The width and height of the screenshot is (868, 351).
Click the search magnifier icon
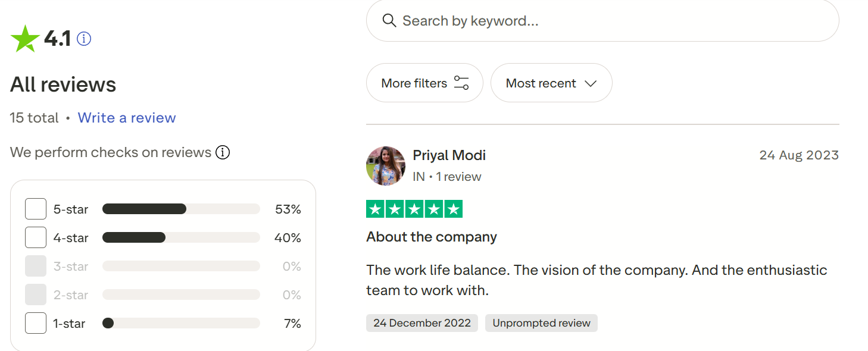point(389,21)
